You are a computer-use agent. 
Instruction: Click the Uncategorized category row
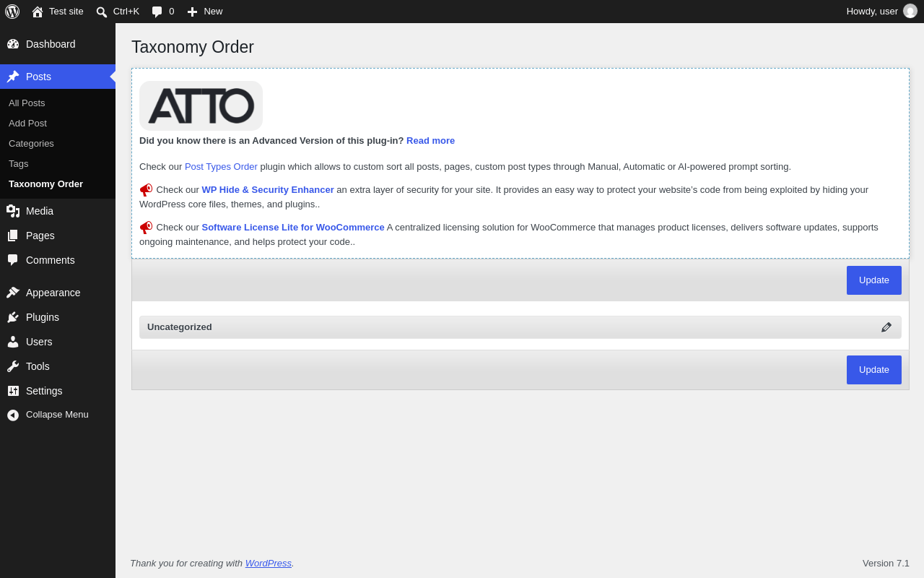520,327
